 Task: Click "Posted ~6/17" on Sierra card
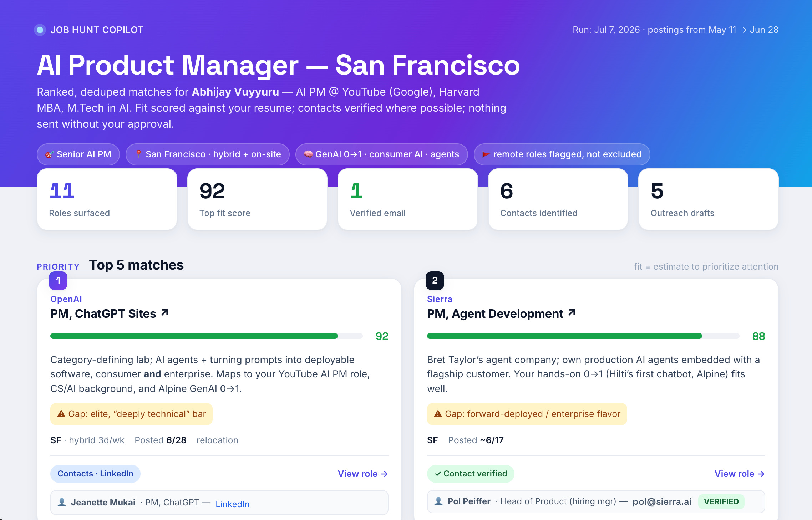coord(476,440)
